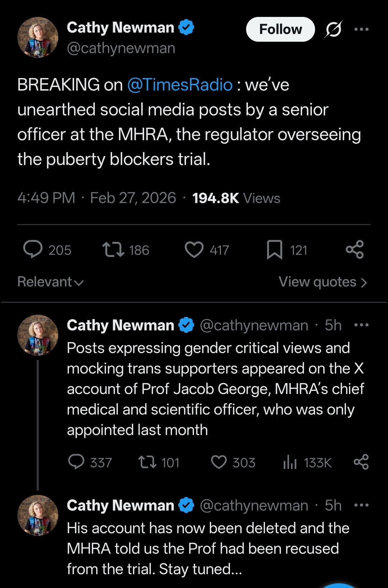388x588 pixels.
Task: Open Cathy Newman's main profile picture
Action: 38,37
